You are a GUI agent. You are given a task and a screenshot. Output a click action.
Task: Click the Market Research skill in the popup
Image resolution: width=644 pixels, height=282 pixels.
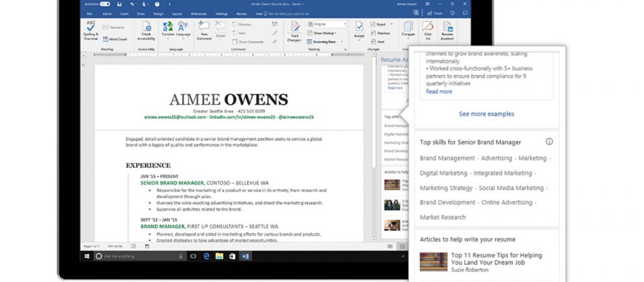[443, 217]
